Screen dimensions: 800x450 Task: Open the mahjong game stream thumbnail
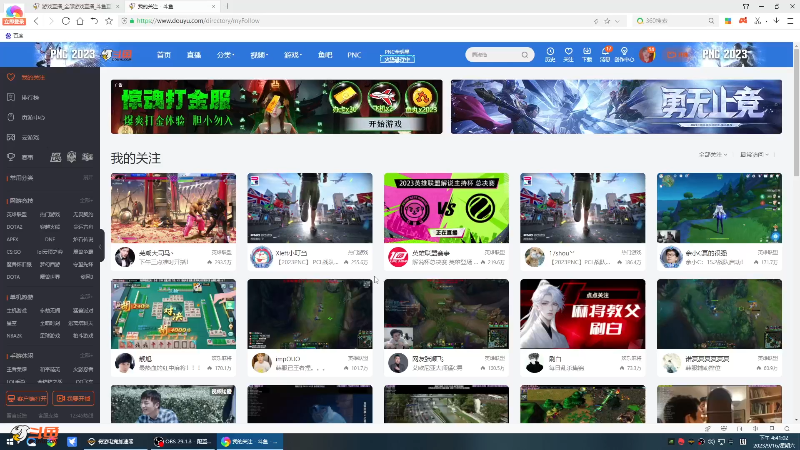tap(173, 314)
